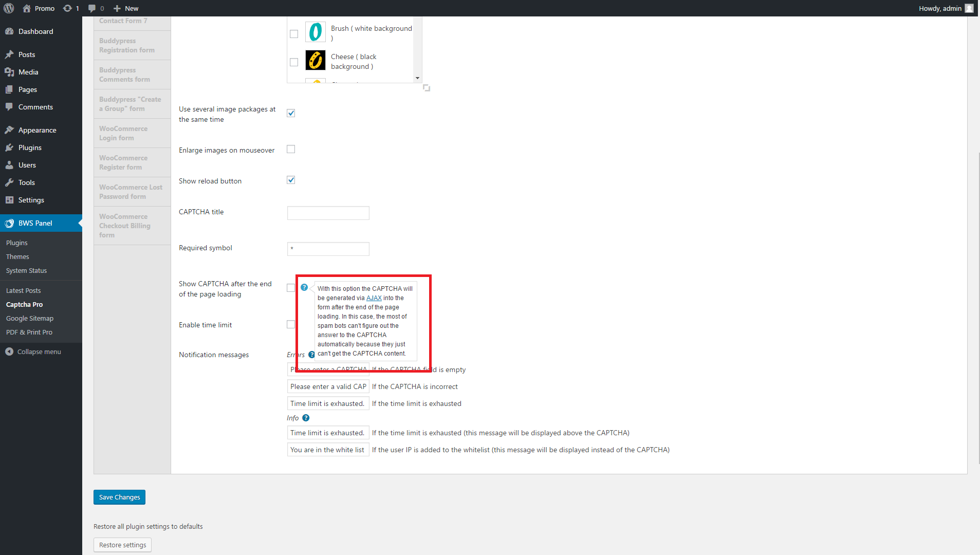Click the Pages icon in sidebar
The image size is (980, 555).
click(x=9, y=89)
